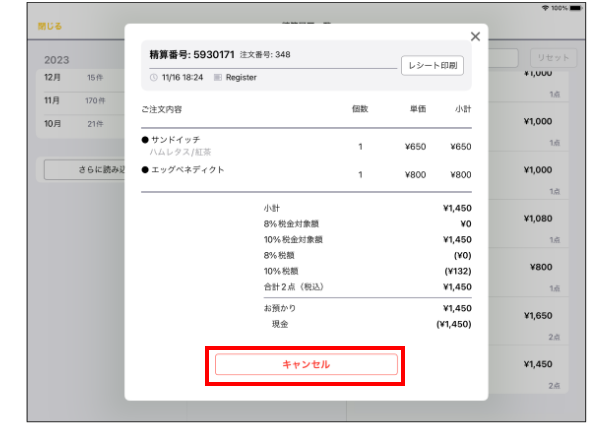Click the リセット button
Screen dimensions: 600x432
click(551, 58)
